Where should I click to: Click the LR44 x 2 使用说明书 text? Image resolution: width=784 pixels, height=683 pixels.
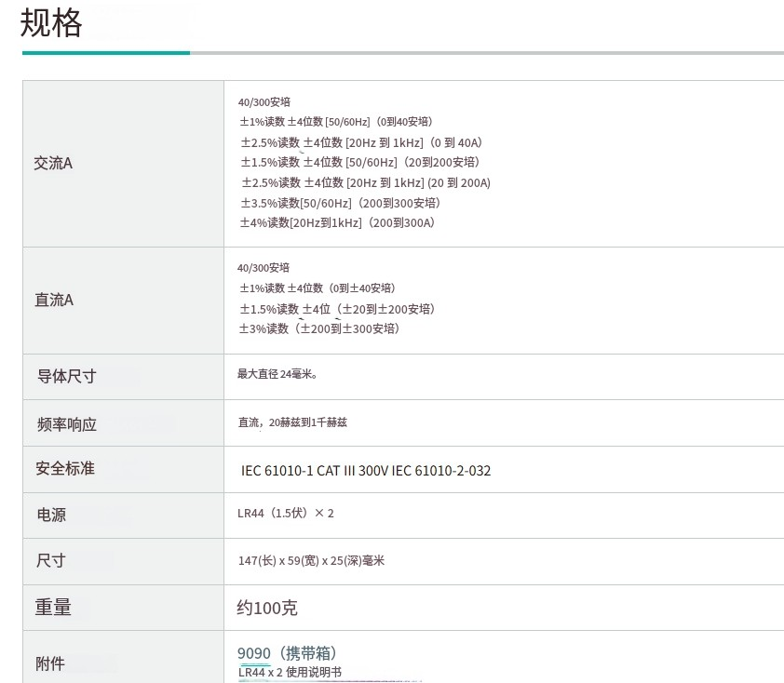pyautogui.click(x=290, y=672)
